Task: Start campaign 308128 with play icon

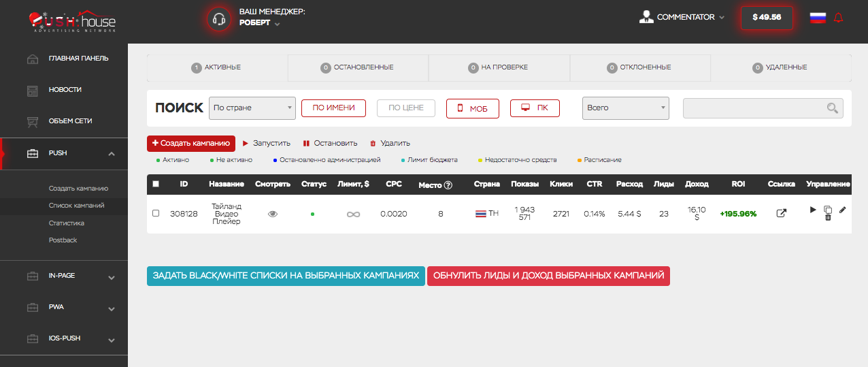Action: [x=813, y=210]
